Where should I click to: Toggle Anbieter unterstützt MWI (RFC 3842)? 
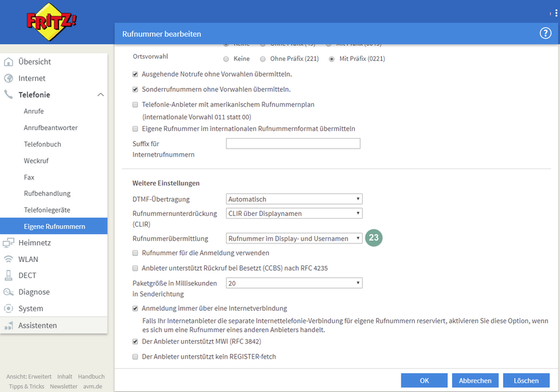[135, 341]
